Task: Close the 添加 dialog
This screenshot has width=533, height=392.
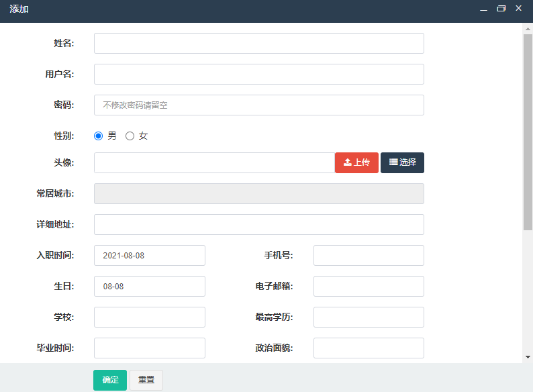Action: tap(518, 8)
